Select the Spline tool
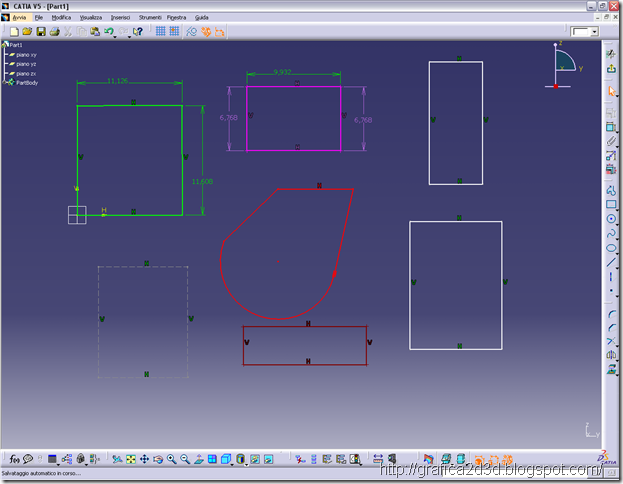The height and width of the screenshot is (484, 623). click(x=611, y=233)
